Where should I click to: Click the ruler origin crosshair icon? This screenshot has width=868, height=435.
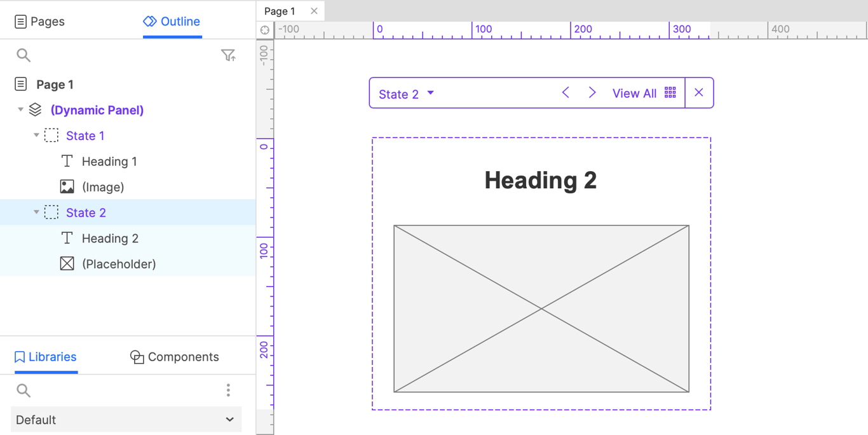point(265,30)
